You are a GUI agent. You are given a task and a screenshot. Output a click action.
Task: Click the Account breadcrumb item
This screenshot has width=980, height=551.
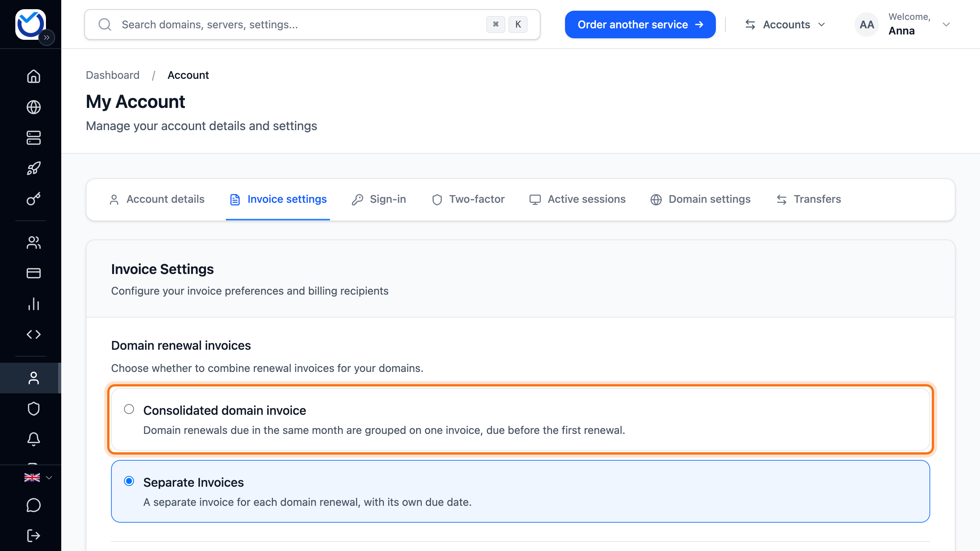[188, 75]
